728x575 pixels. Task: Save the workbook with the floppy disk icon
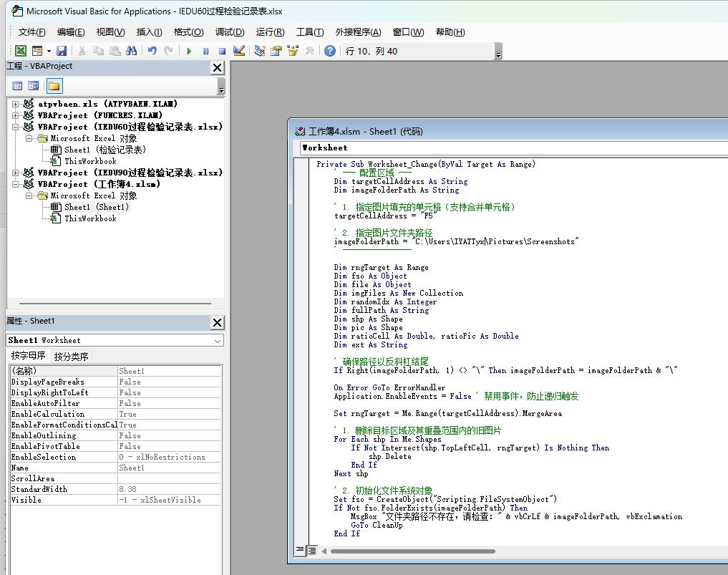[62, 51]
